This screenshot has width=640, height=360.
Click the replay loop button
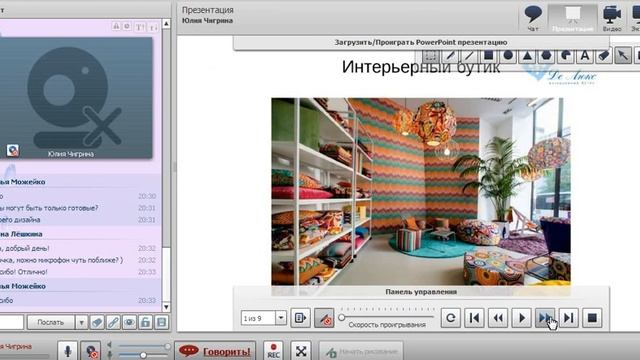pyautogui.click(x=451, y=318)
